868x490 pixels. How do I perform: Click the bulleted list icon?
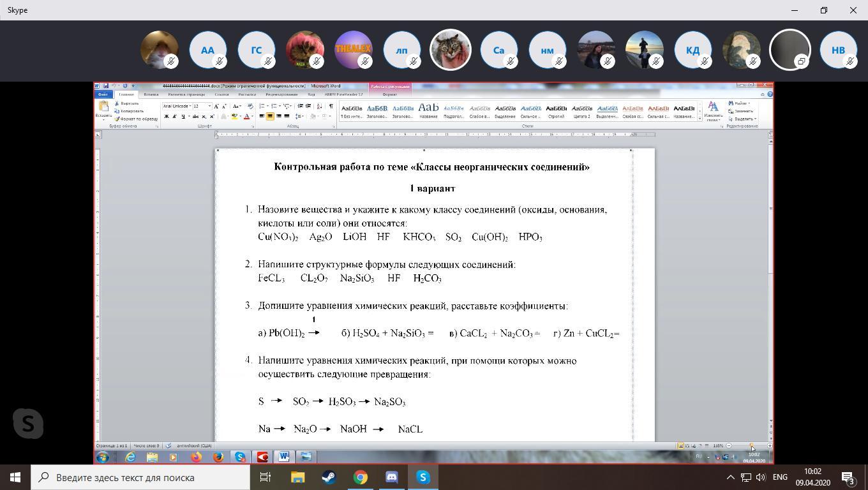tap(262, 106)
